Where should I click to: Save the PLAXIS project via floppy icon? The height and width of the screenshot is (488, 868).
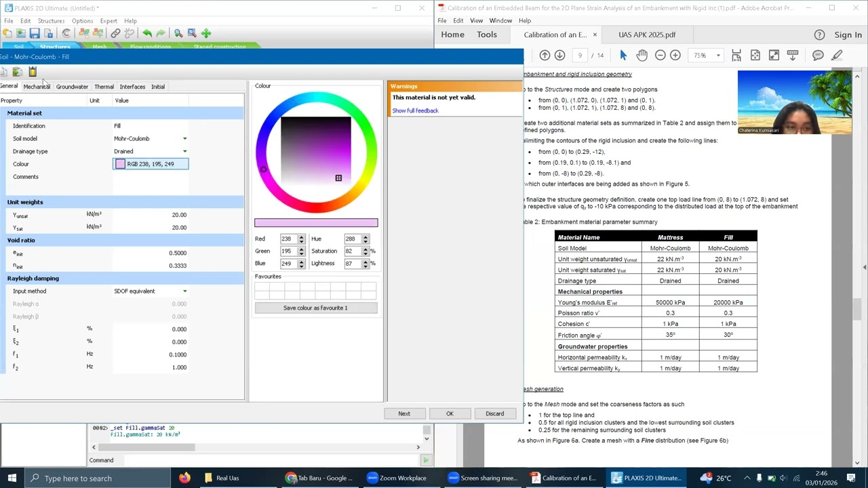coord(35,33)
